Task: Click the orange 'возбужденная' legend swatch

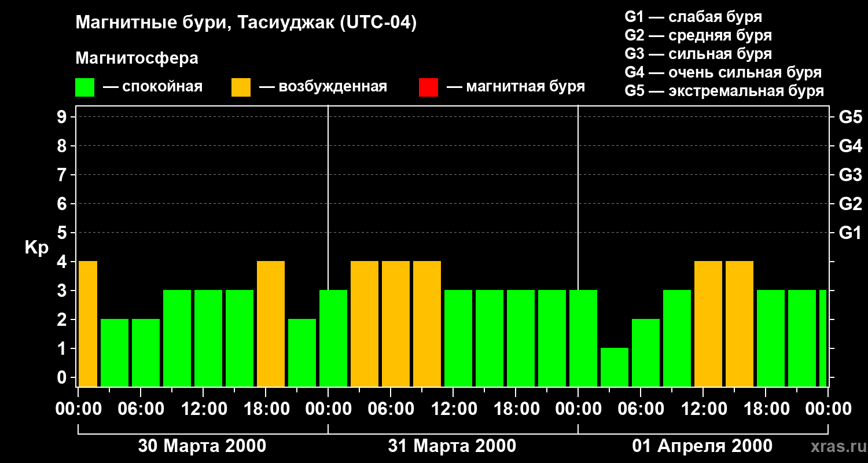Action: (x=241, y=87)
